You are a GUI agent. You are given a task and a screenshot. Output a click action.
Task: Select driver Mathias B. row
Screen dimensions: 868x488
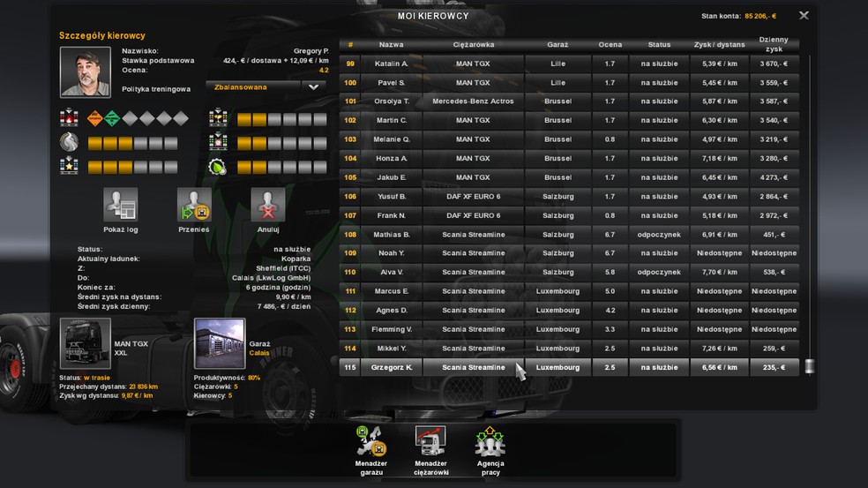[x=569, y=235]
